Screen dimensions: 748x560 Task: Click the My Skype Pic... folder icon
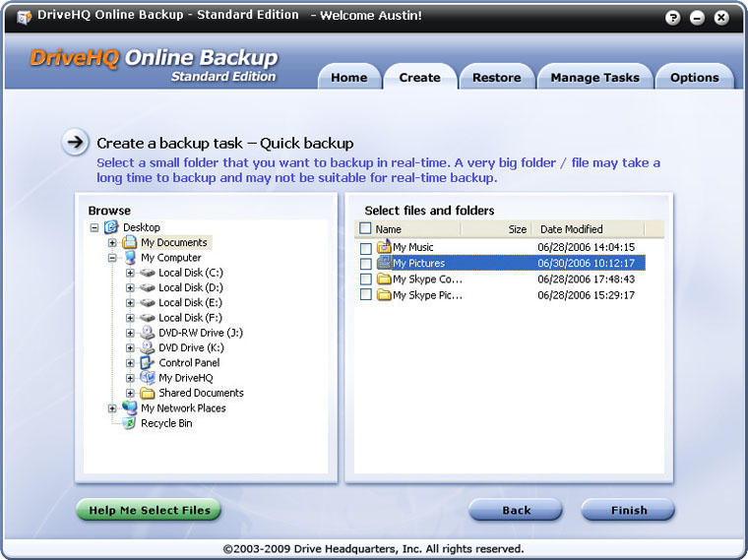[384, 295]
